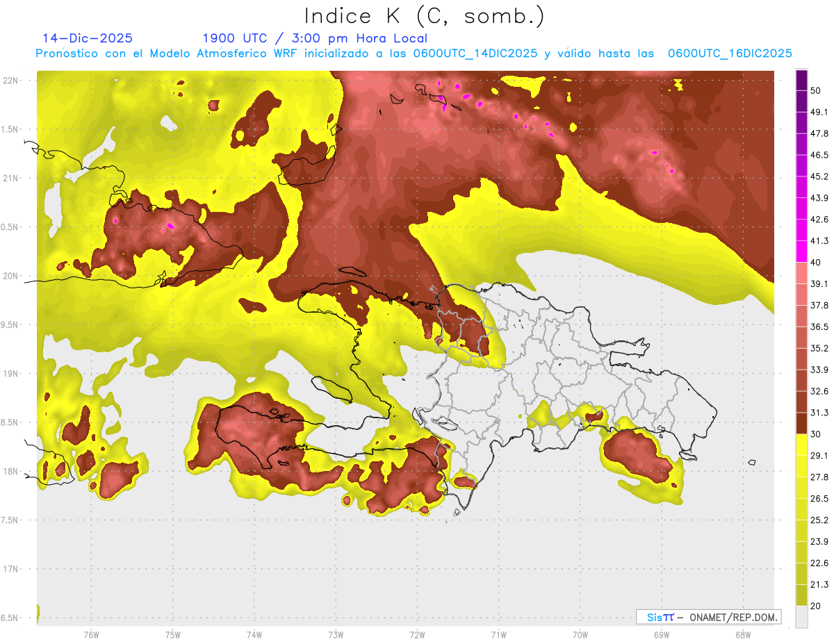Click the 22N latitude label
This screenshot has height=644, width=834.
[11, 81]
